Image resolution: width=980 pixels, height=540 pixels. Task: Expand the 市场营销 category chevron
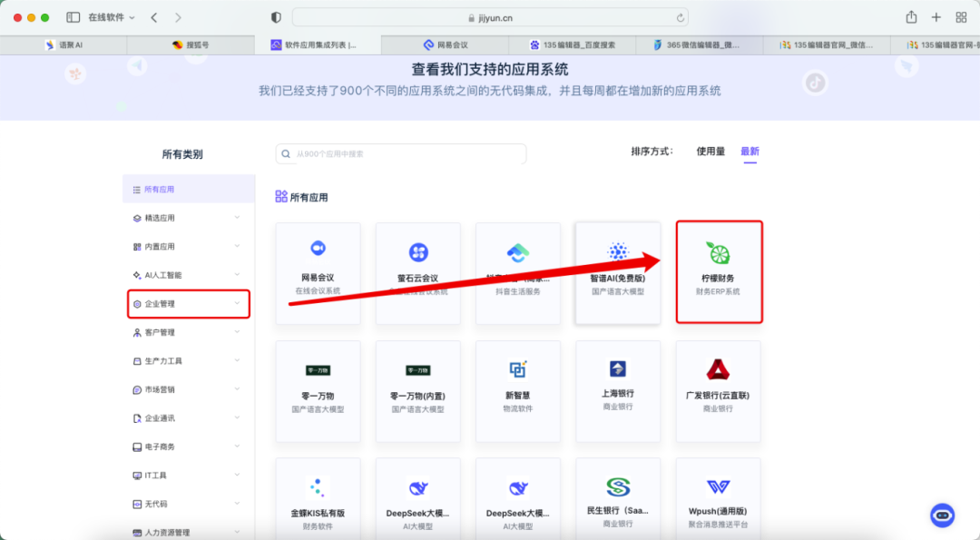coord(237,388)
